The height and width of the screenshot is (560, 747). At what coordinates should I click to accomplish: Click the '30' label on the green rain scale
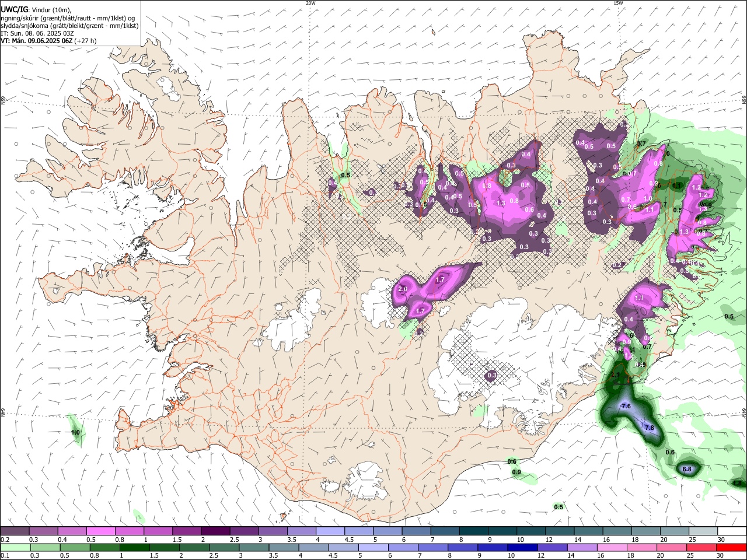pyautogui.click(x=720, y=556)
